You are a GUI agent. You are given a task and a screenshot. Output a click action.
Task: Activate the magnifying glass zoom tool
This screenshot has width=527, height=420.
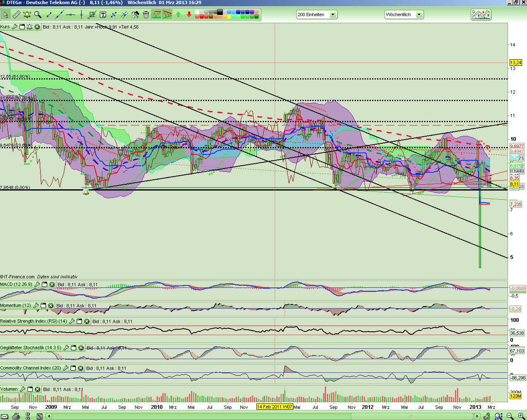[38, 15]
